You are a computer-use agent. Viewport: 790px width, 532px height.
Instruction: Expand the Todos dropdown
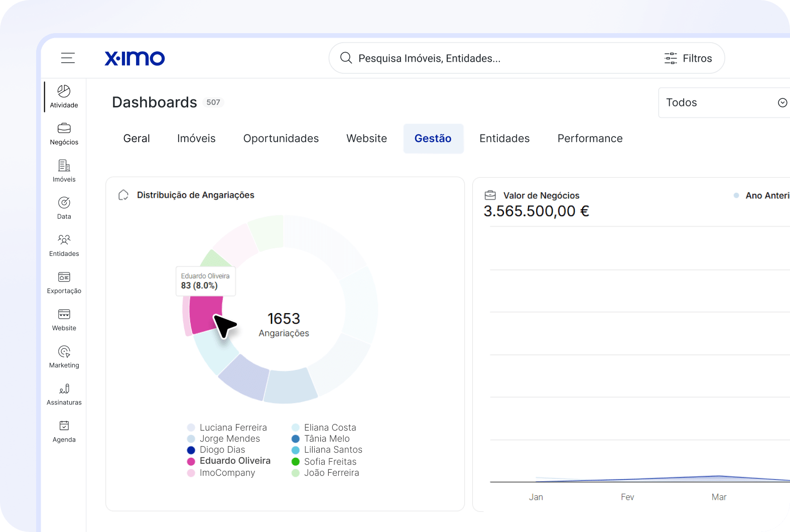pos(724,102)
